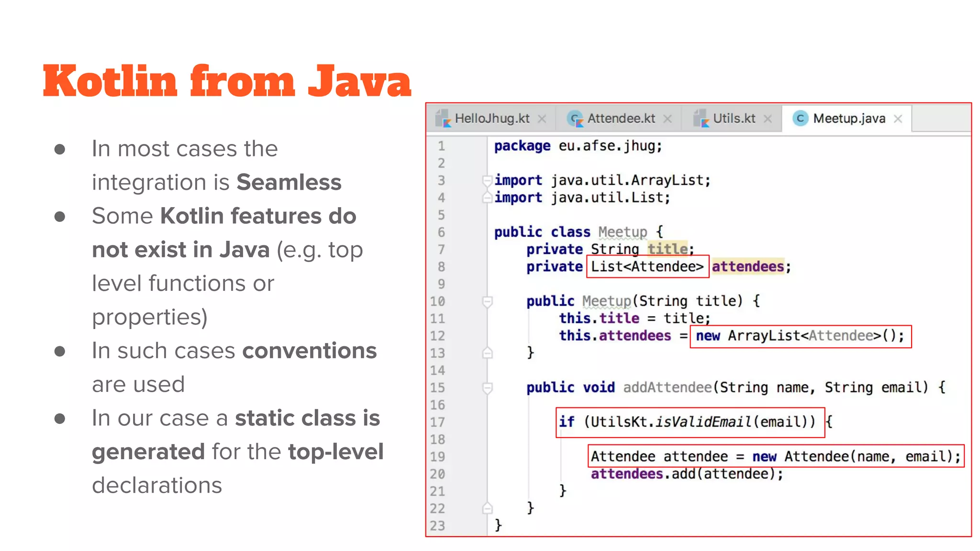This screenshot has width=980, height=551.
Task: Click the bold word Seamless in first bullet
Action: click(289, 182)
